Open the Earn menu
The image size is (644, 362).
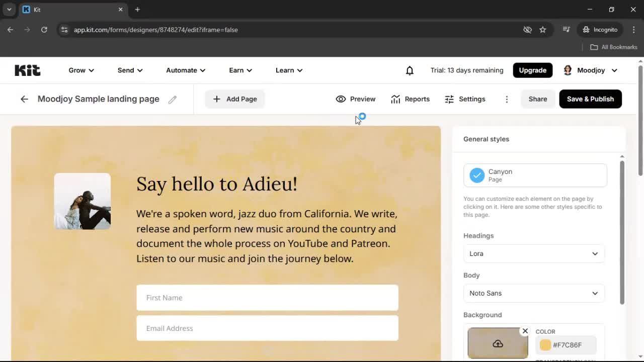click(240, 70)
